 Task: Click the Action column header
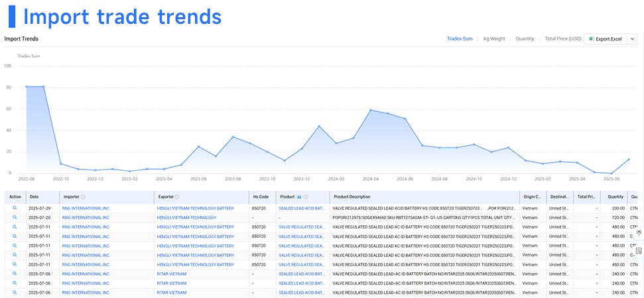(15, 197)
